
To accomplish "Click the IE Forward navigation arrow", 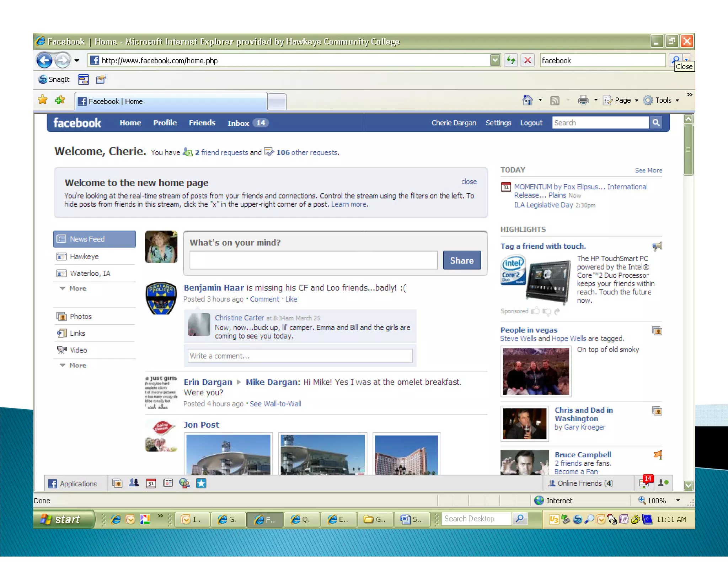I will pyautogui.click(x=63, y=60).
